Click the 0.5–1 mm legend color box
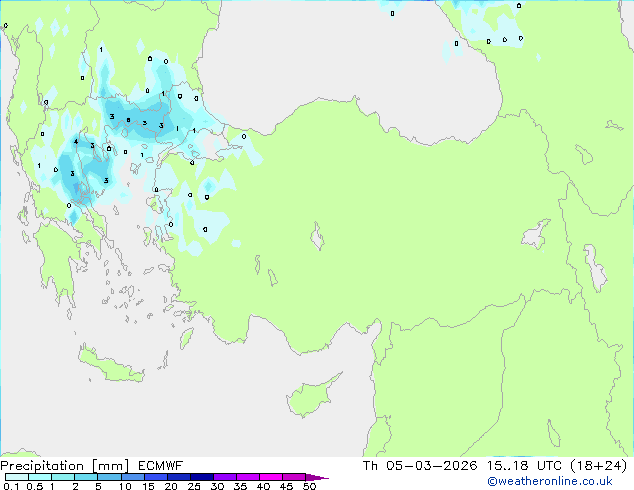 (40, 477)
